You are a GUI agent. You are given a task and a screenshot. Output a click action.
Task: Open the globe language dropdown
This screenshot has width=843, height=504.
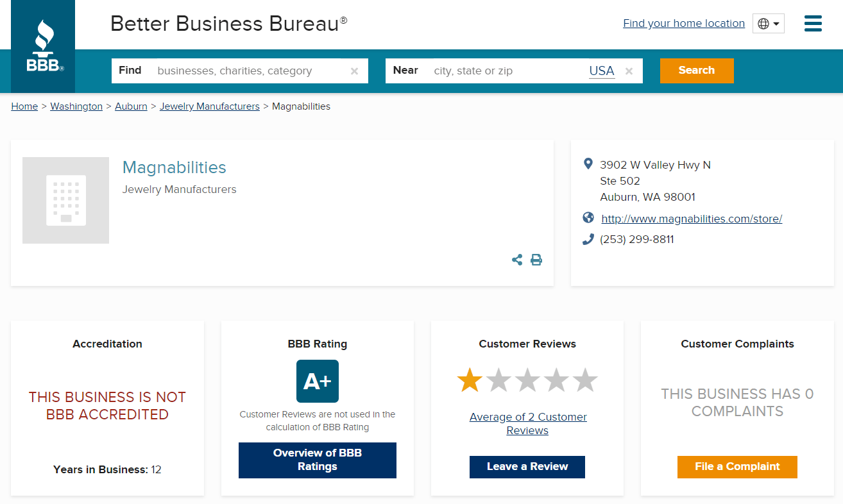(x=769, y=24)
